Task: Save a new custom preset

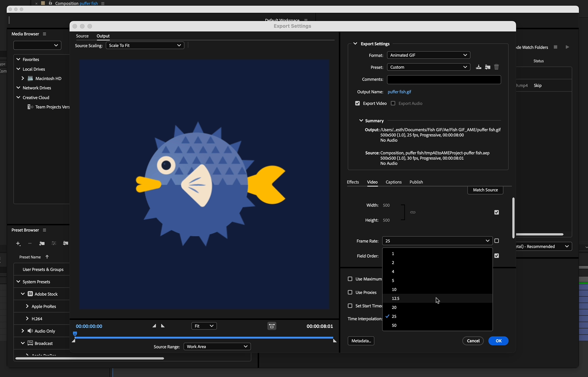Action: point(478,67)
